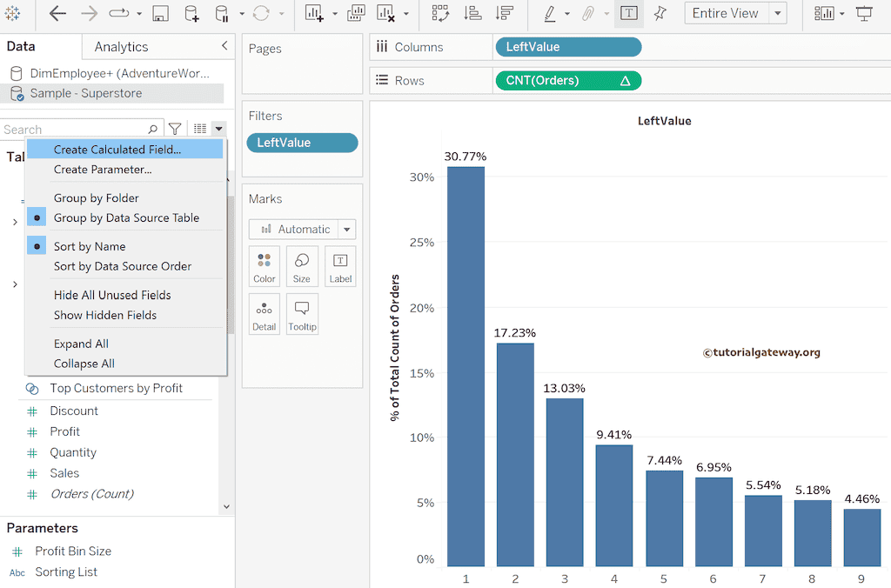Click Create Parameter in the menu

pos(101,169)
